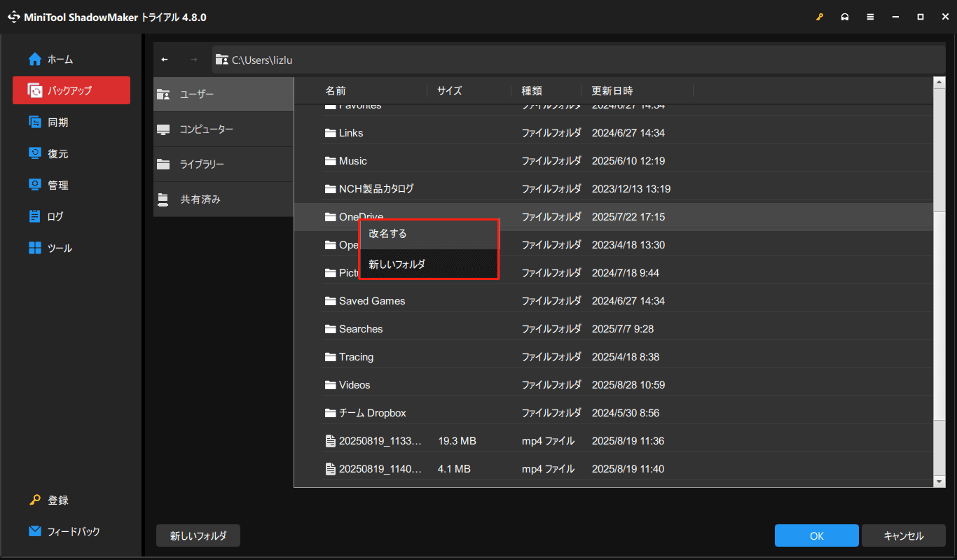
Task: Click the scrollbar down arrow
Action: 939,482
